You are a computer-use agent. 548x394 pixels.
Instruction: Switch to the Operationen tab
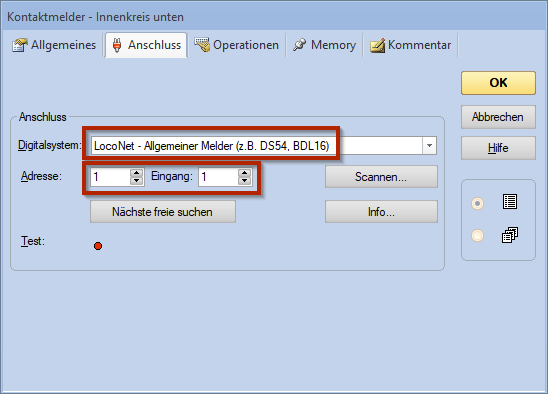[237, 45]
